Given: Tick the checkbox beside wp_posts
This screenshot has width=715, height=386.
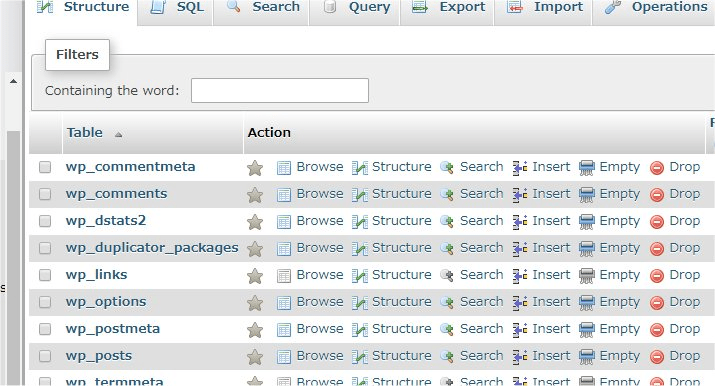Looking at the screenshot, I should [x=45, y=355].
